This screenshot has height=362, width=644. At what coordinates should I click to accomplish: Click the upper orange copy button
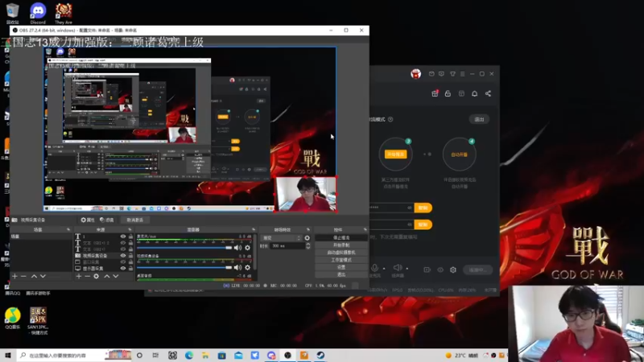click(423, 208)
